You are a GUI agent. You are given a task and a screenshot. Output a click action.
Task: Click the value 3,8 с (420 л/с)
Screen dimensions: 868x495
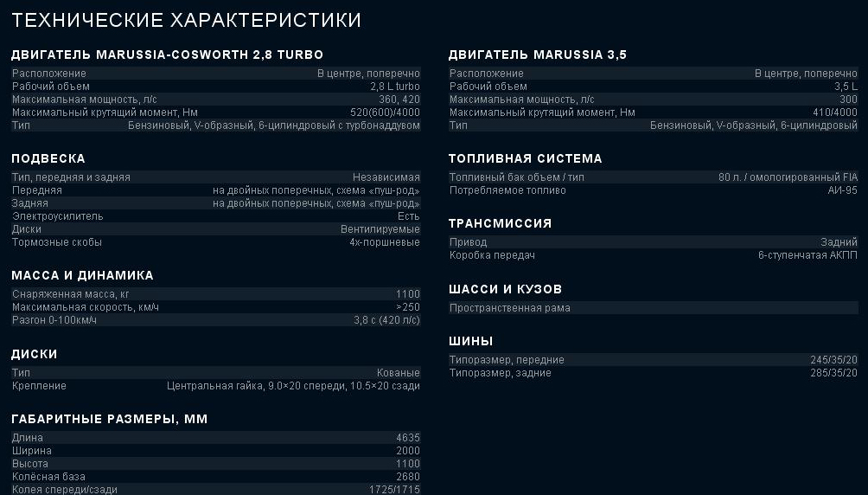click(387, 320)
